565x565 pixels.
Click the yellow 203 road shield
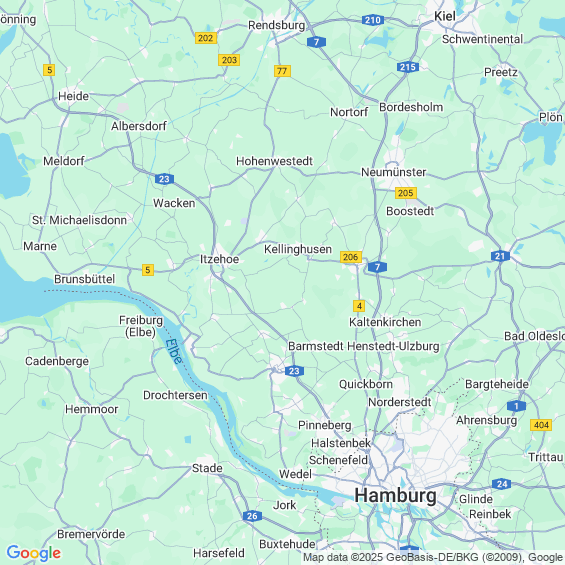[229, 60]
